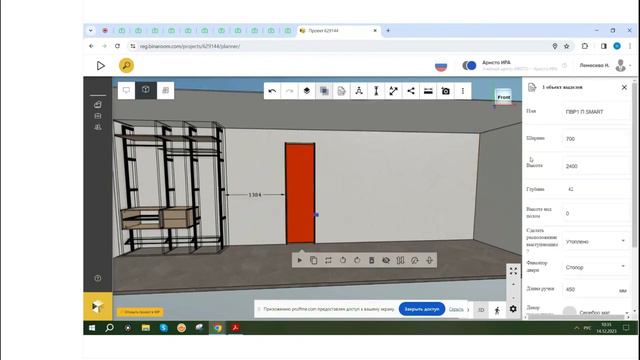
Task: Select the vertical dimension ruler tool
Action: [376, 91]
